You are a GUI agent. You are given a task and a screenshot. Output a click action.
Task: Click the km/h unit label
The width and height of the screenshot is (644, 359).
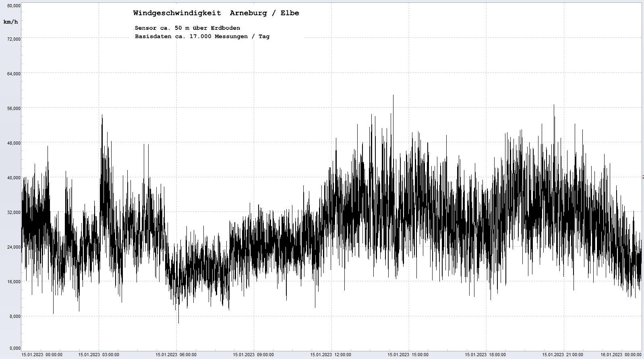point(11,22)
